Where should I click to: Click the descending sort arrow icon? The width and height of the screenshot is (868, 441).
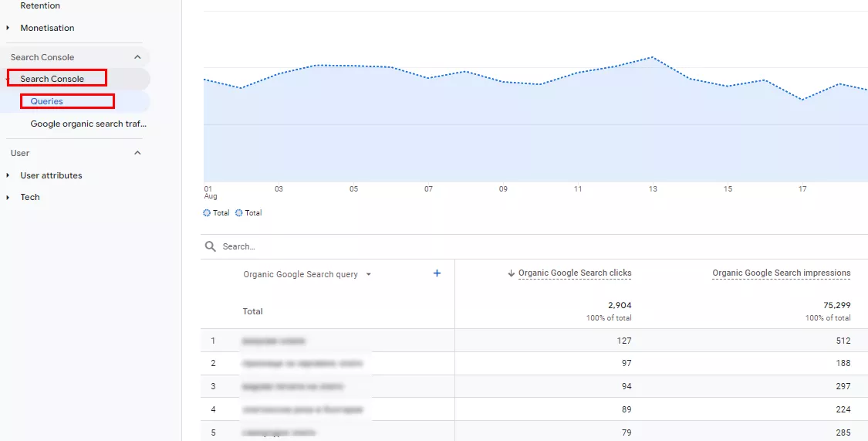(511, 273)
